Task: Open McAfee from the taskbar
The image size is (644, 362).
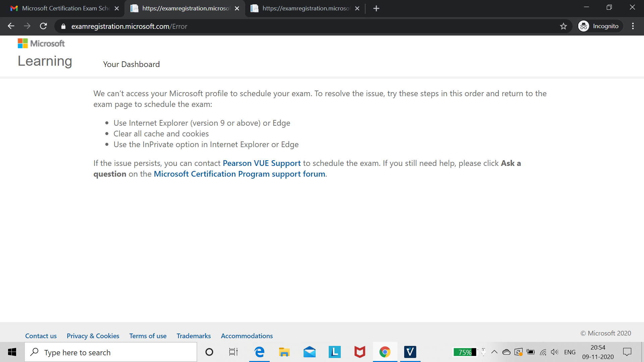Action: click(x=359, y=352)
